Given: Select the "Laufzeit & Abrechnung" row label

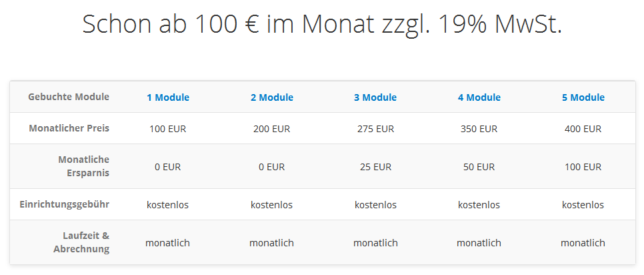Looking at the screenshot, I should 81,242.
